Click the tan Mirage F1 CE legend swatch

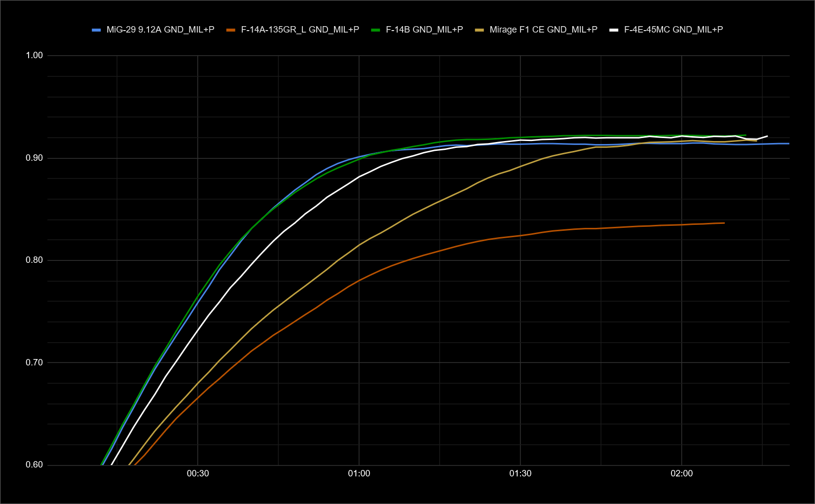coord(480,30)
